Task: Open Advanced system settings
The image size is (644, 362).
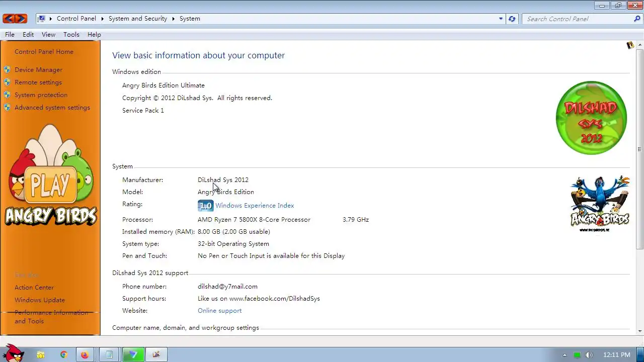Action: click(52, 108)
